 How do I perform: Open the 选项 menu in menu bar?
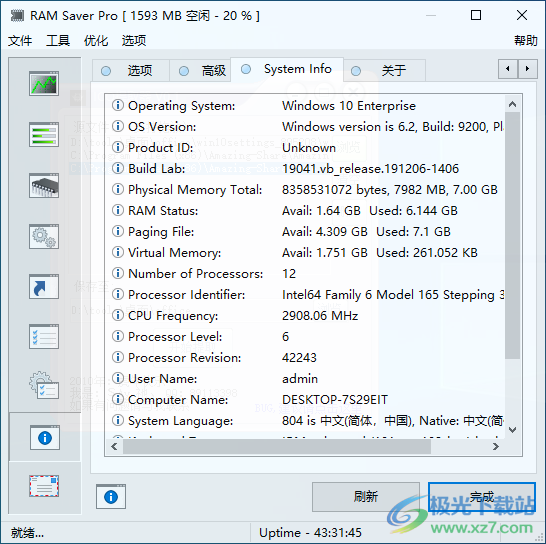[x=134, y=40]
